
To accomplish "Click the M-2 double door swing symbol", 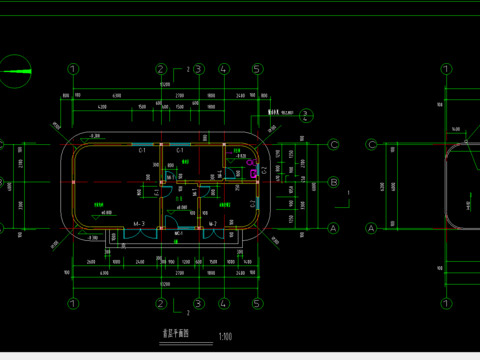I will click(x=213, y=233).
